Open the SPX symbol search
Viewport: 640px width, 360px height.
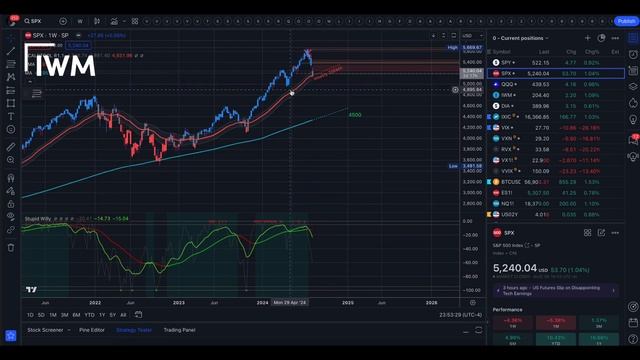(x=33, y=21)
